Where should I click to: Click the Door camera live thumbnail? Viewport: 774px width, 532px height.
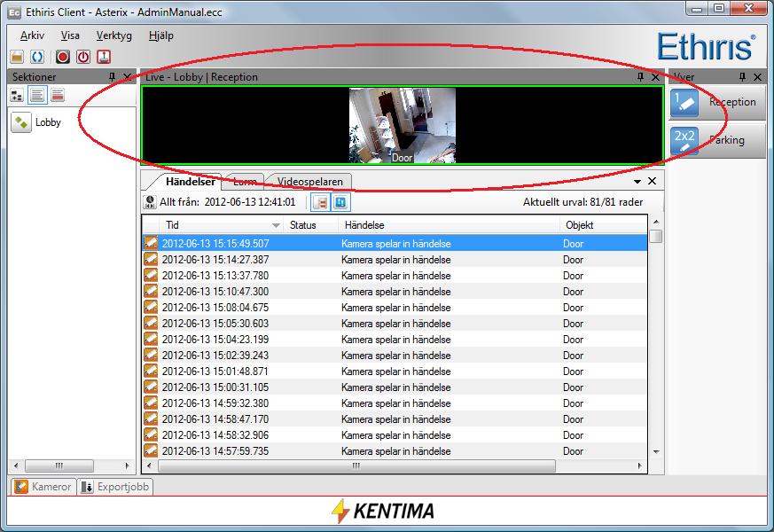pyautogui.click(x=402, y=125)
